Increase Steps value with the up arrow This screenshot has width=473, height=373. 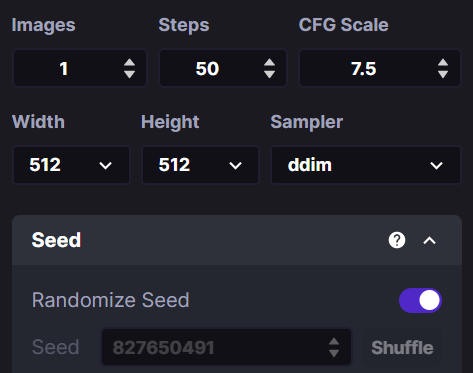coord(269,63)
